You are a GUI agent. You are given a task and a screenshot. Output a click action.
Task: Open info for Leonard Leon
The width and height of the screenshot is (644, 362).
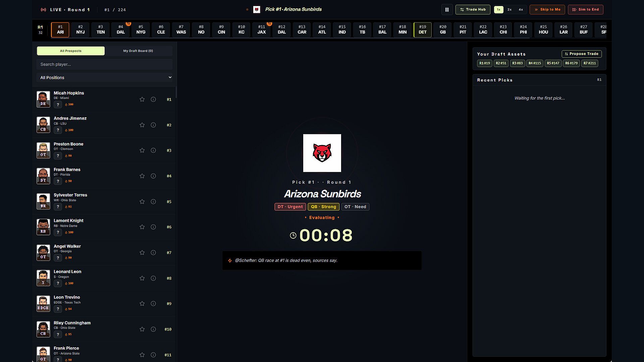point(153,278)
